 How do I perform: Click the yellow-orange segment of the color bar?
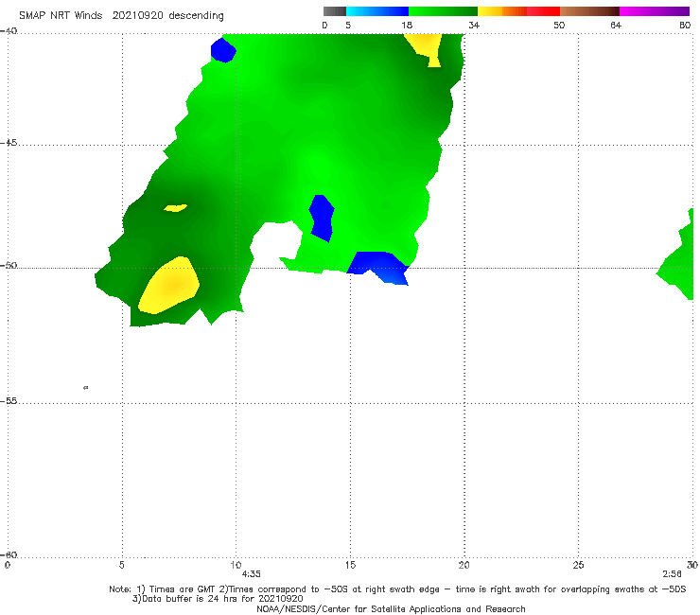tap(501, 11)
